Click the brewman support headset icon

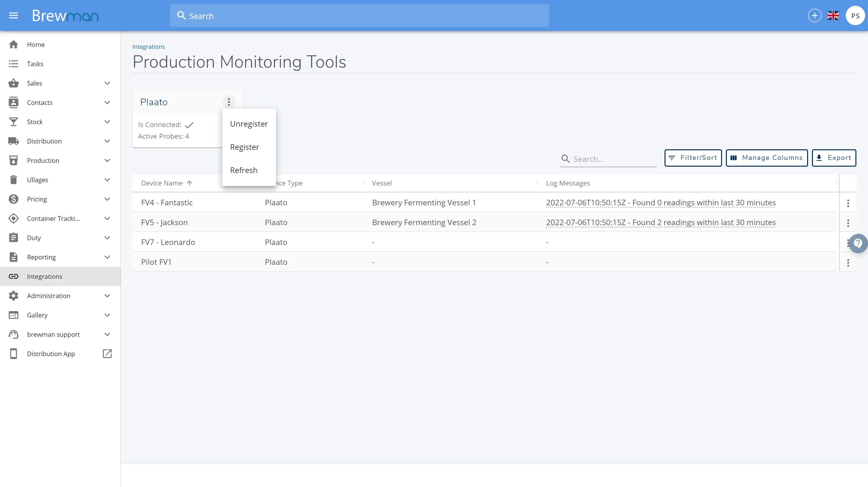tap(14, 334)
